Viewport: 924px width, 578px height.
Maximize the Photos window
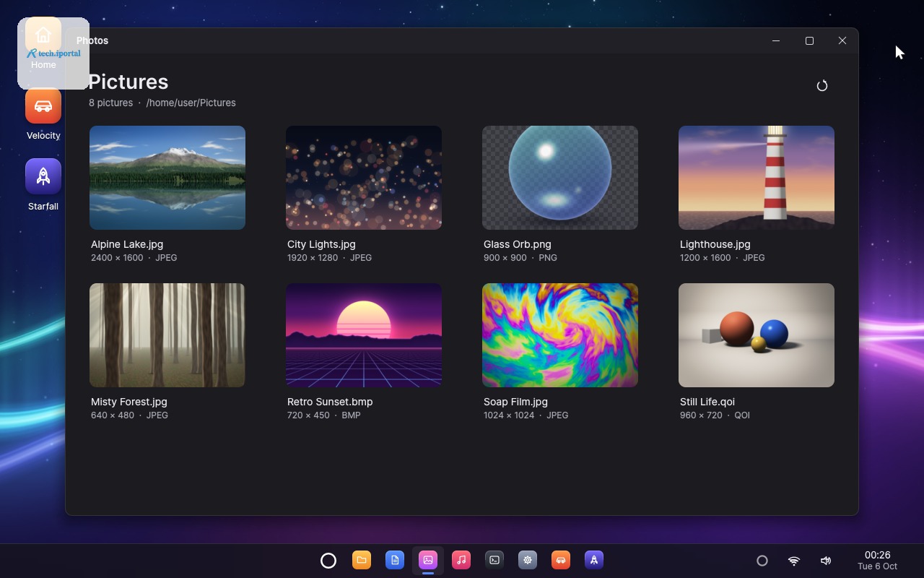tap(809, 41)
